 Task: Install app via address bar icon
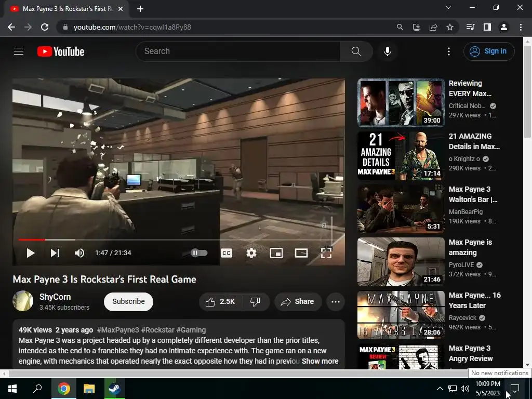(416, 27)
